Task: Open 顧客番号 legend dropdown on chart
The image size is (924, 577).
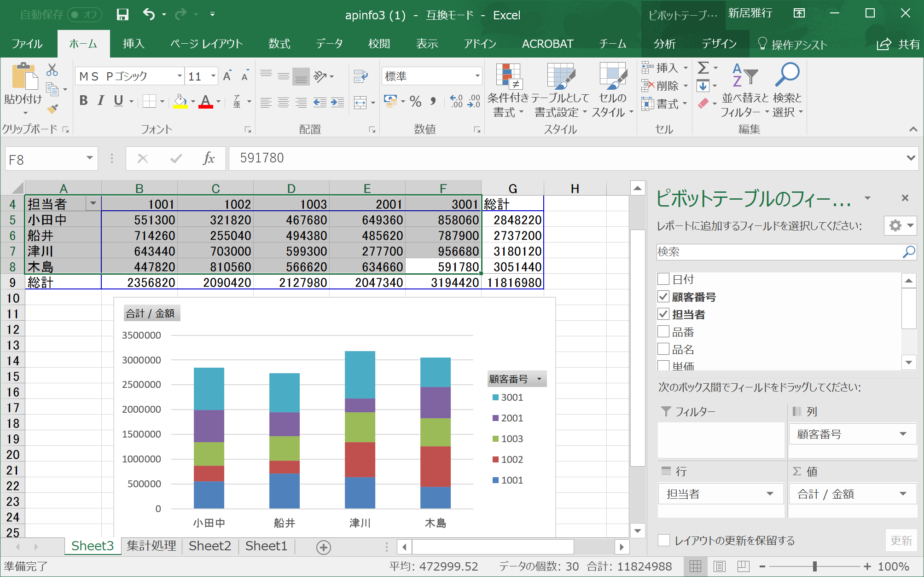Action: point(539,379)
